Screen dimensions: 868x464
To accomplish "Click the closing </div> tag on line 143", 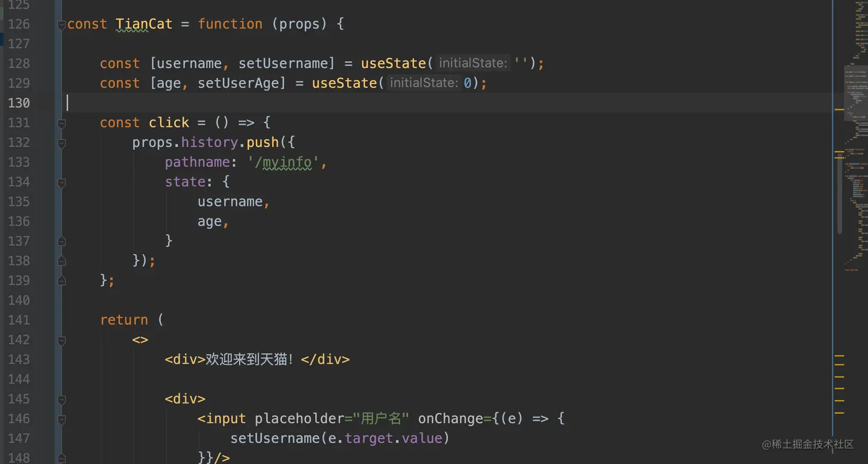I will pos(325,359).
